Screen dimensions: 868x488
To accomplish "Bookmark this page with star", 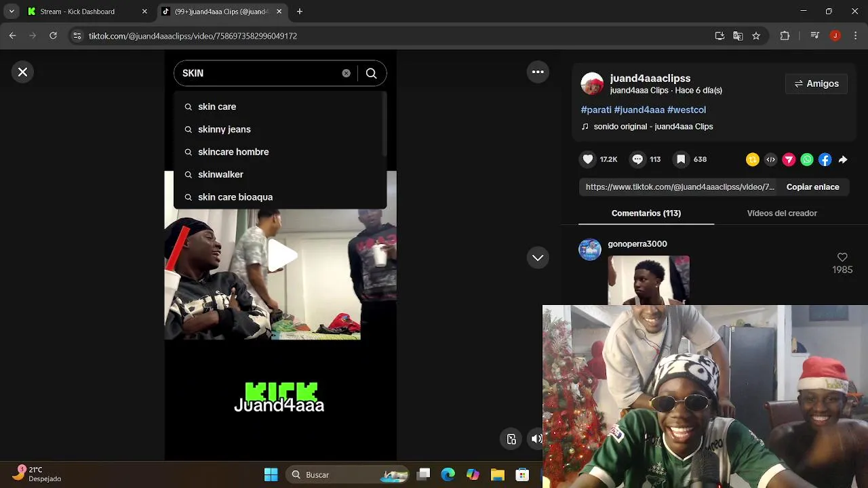I will [756, 36].
